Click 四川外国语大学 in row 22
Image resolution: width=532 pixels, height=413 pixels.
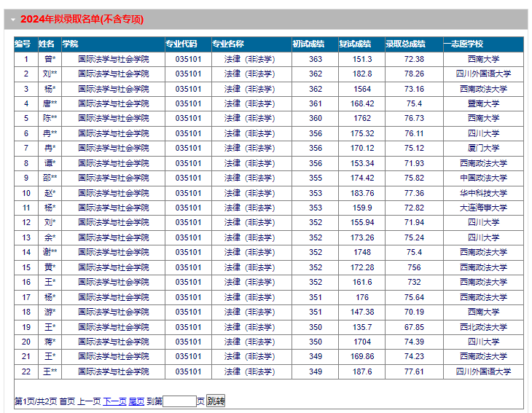[483, 371]
